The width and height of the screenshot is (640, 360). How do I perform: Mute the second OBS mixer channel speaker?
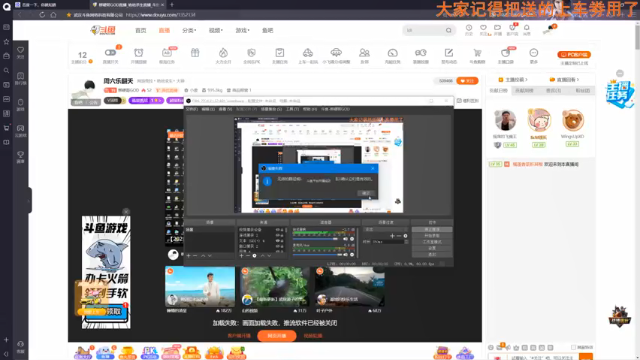(x=346, y=254)
